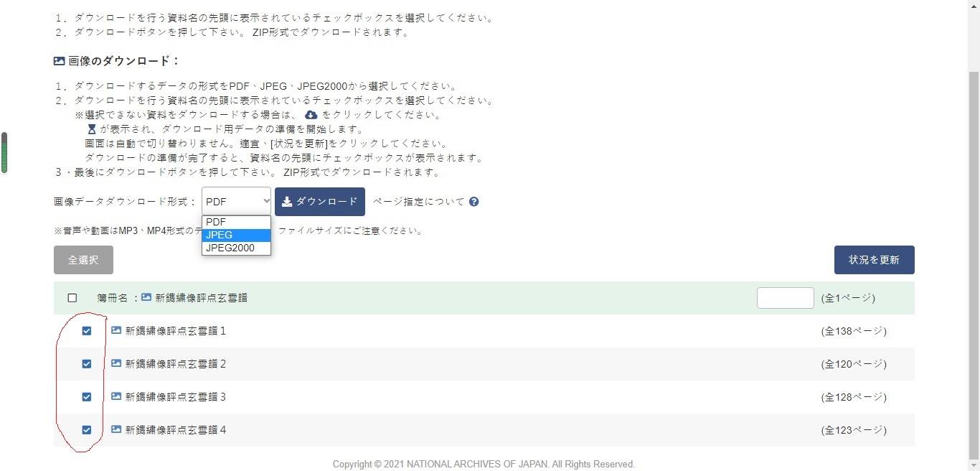
Task: Click the page number input field
Action: point(785,298)
